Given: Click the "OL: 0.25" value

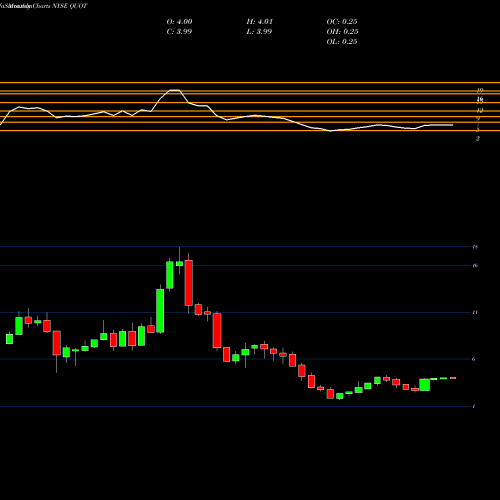Looking at the screenshot, I should 342,42.
